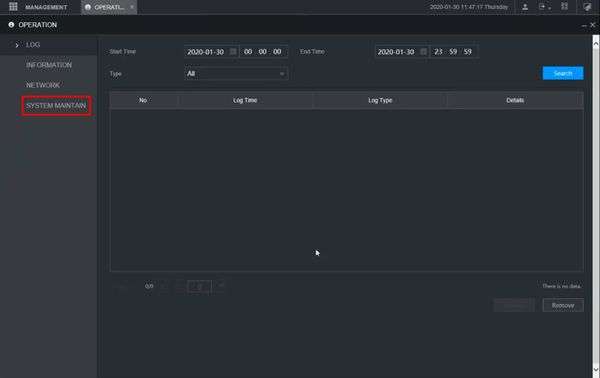The width and height of the screenshot is (600, 378).
Task: Click the Log Time column header
Action: (x=245, y=100)
